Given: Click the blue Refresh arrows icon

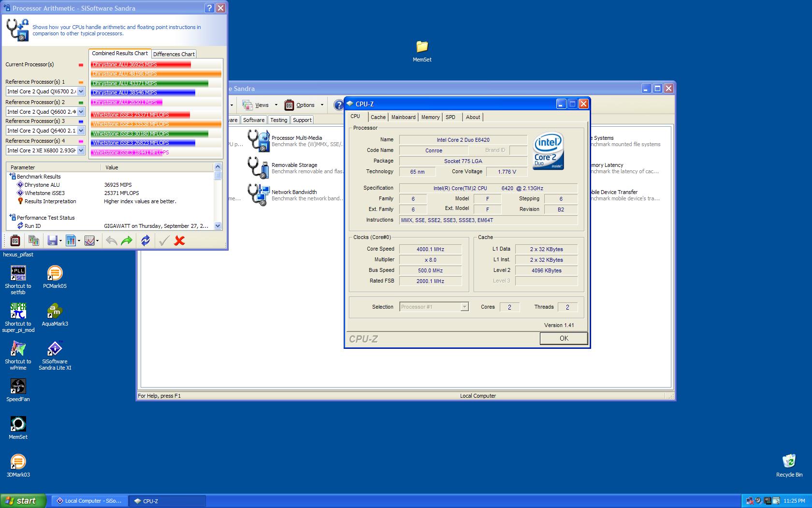Looking at the screenshot, I should coord(145,240).
